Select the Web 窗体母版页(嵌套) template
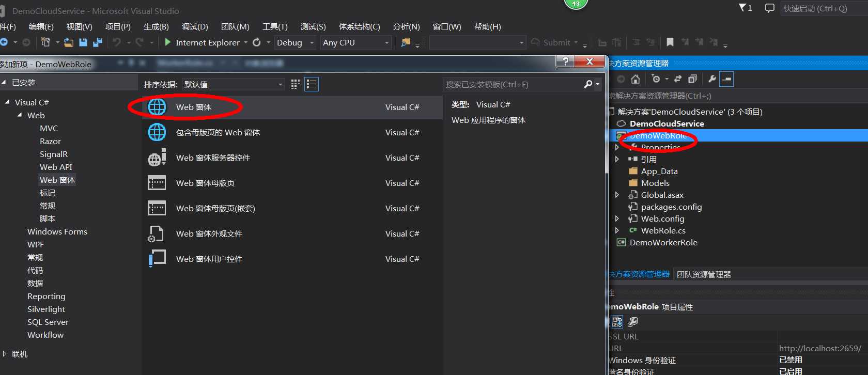The height and width of the screenshot is (375, 868). 292,208
